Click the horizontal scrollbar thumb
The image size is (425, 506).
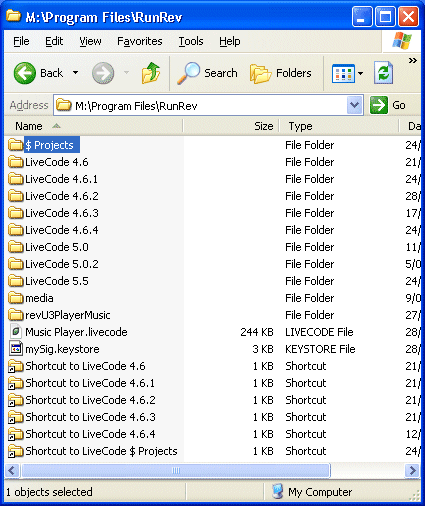click(x=175, y=471)
